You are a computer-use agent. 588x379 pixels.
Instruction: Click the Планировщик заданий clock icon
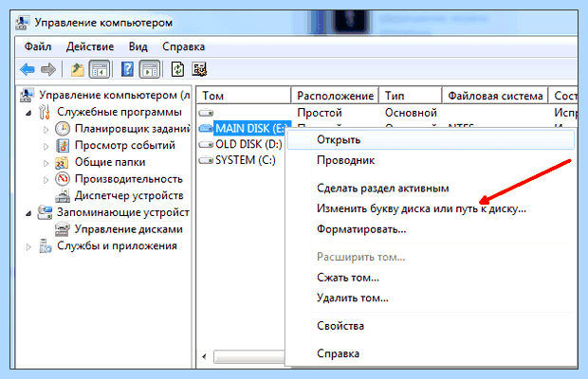tap(63, 129)
